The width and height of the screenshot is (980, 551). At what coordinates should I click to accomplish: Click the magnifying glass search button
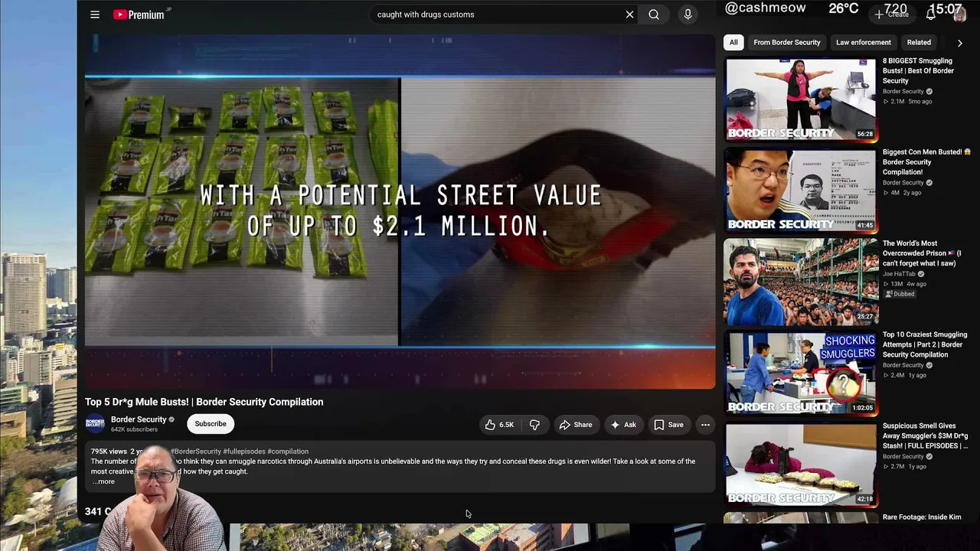pos(654,15)
